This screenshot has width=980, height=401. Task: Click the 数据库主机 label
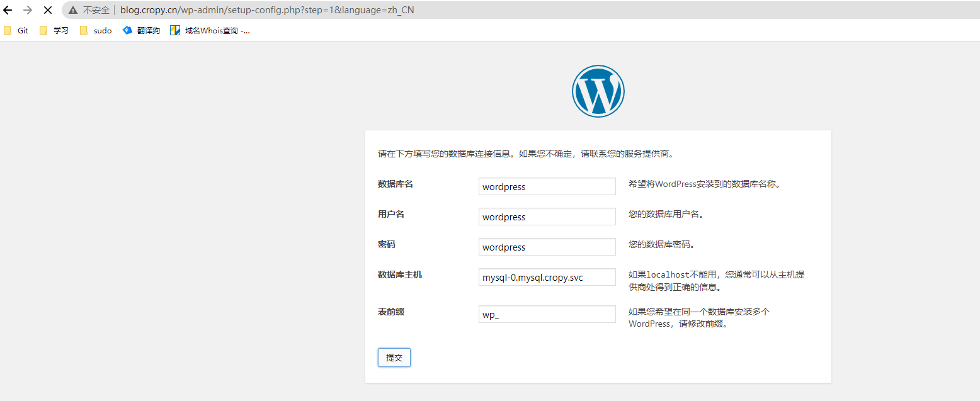click(x=400, y=274)
